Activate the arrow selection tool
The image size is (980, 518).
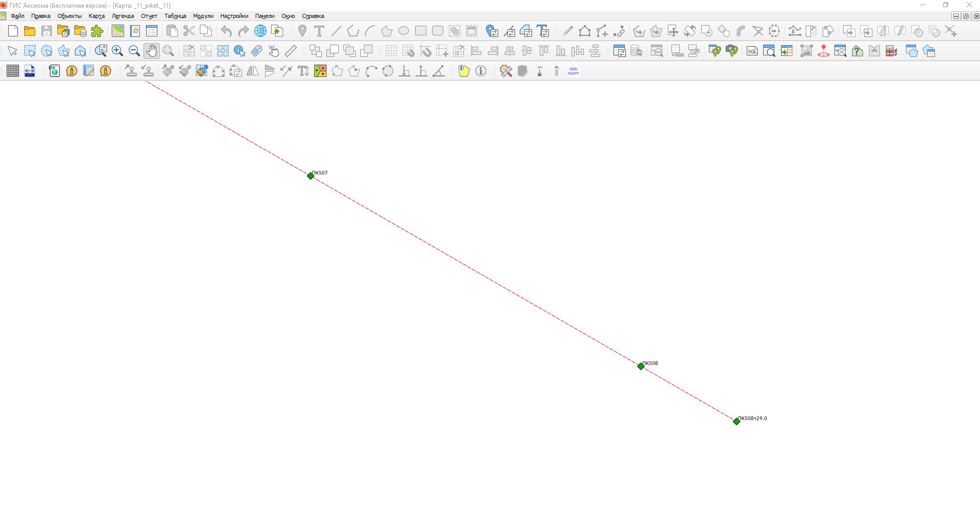click(x=13, y=51)
